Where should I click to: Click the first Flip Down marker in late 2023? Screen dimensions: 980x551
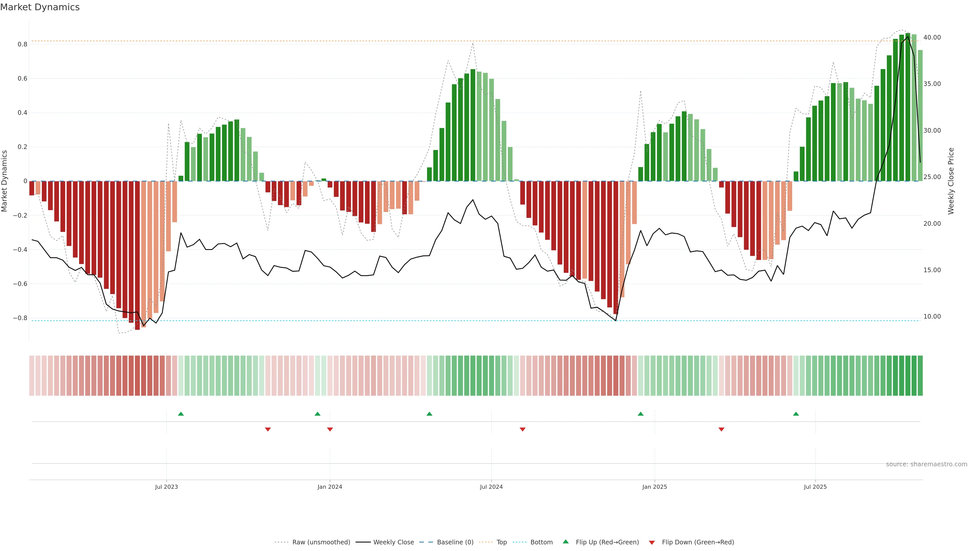point(268,429)
